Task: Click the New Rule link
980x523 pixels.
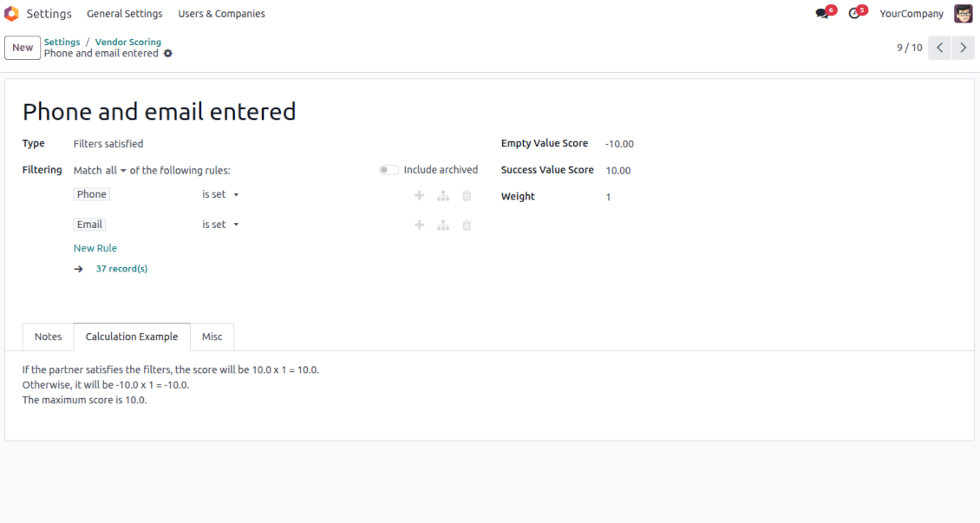Action: 95,248
